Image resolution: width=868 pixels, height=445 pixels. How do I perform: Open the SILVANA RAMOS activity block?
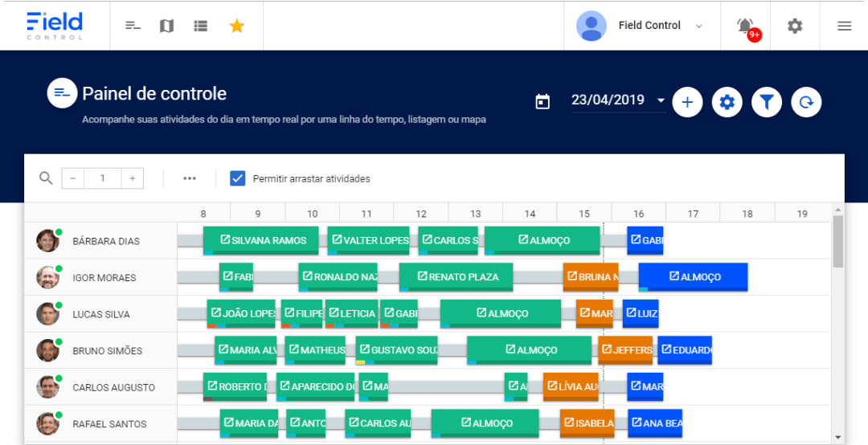(260, 240)
